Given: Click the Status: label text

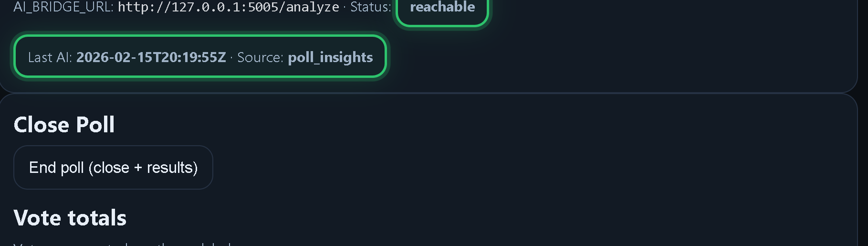Looking at the screenshot, I should (370, 7).
